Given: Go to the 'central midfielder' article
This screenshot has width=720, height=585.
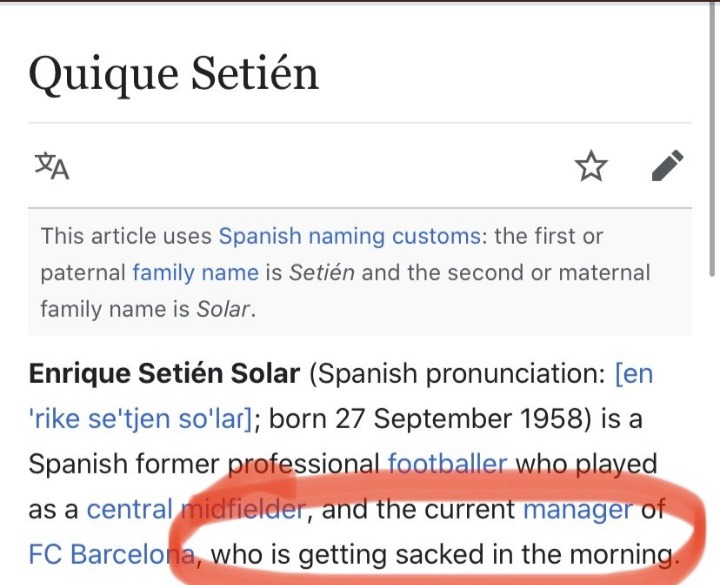Looking at the screenshot, I should click(x=195, y=509).
